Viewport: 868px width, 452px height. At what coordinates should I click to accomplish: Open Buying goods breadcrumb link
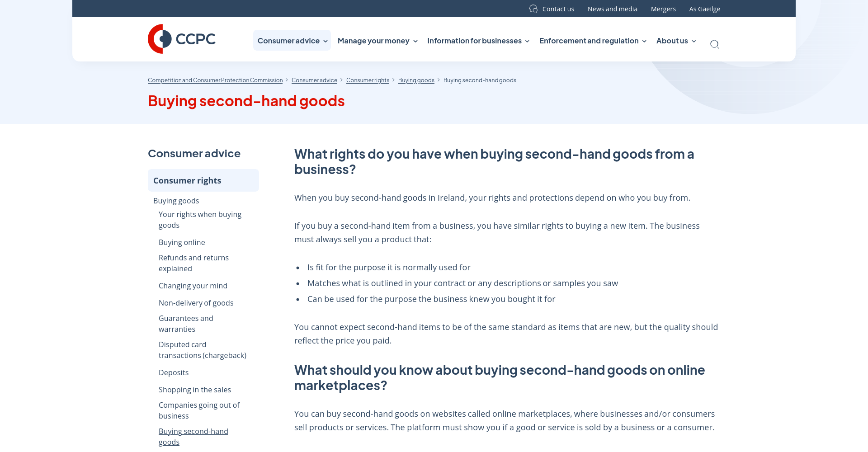tap(416, 80)
